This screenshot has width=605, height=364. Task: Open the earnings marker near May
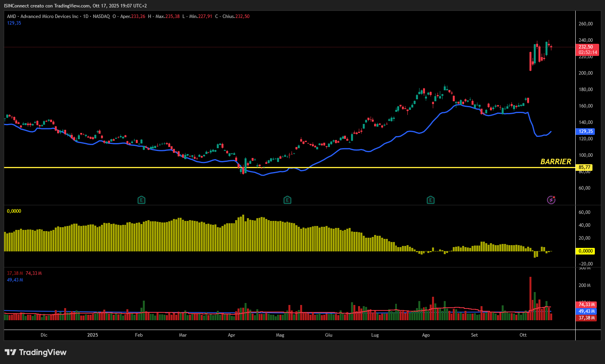click(x=287, y=200)
